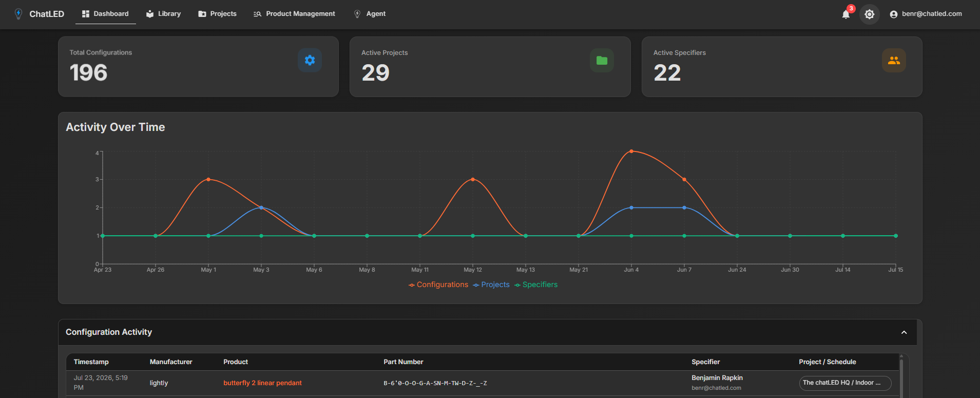The image size is (980, 398).
Task: Click the Benjamin Rapkin specifier name
Action: [x=717, y=378]
